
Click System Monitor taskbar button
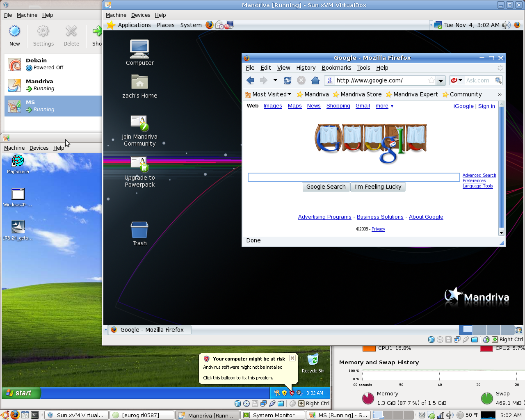click(273, 415)
